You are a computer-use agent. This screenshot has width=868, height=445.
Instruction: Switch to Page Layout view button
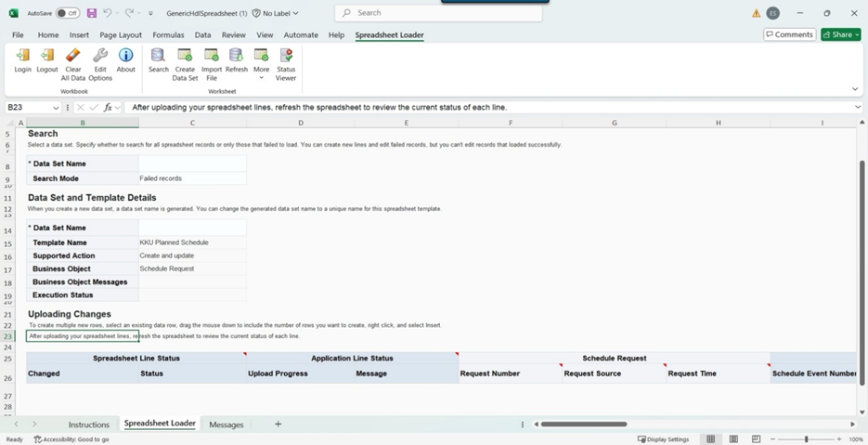tap(733, 439)
